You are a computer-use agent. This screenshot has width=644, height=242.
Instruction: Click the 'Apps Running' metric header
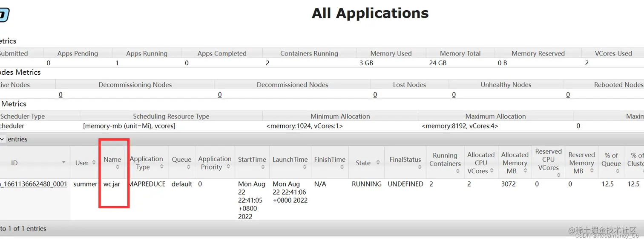[147, 53]
